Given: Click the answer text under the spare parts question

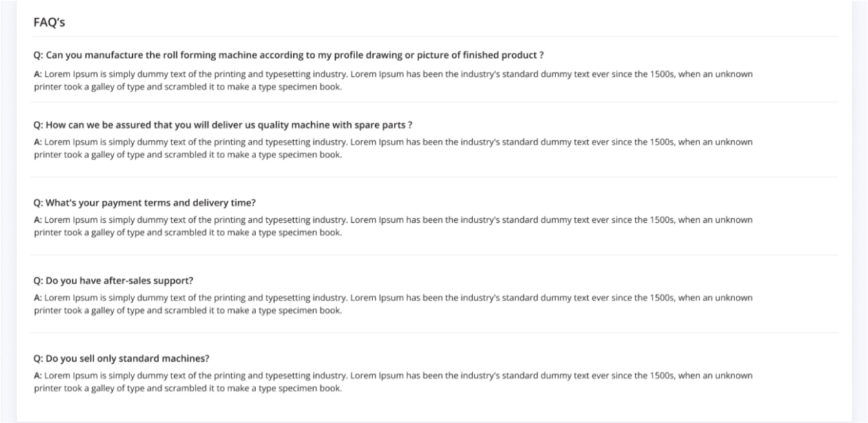Looking at the screenshot, I should (x=393, y=148).
